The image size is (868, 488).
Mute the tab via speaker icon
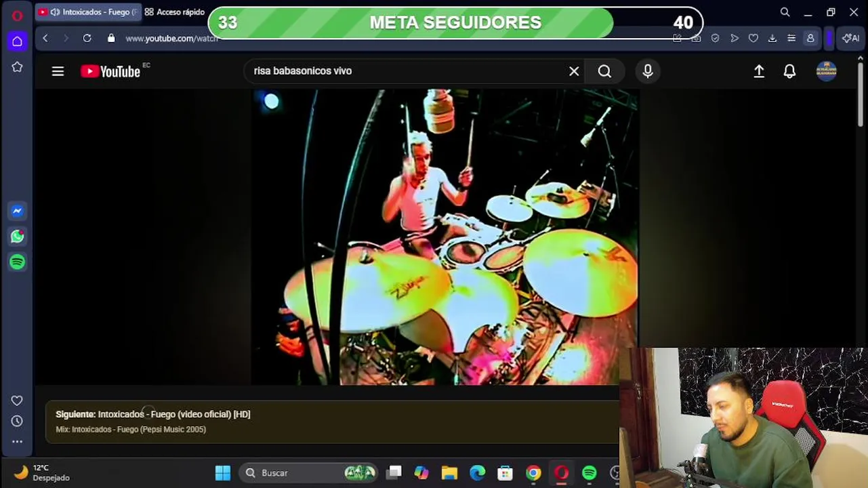click(55, 12)
